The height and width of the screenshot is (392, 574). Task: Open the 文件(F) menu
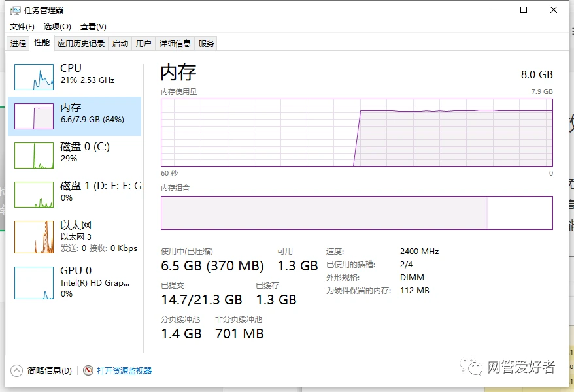point(22,27)
